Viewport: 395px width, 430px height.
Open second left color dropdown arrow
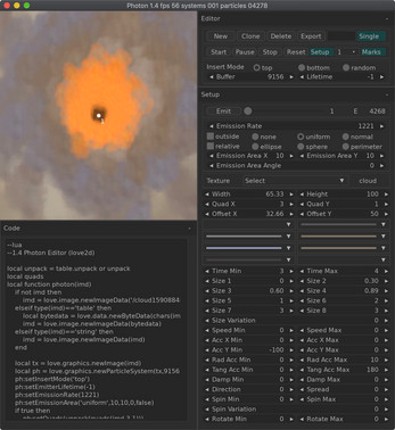pos(289,236)
